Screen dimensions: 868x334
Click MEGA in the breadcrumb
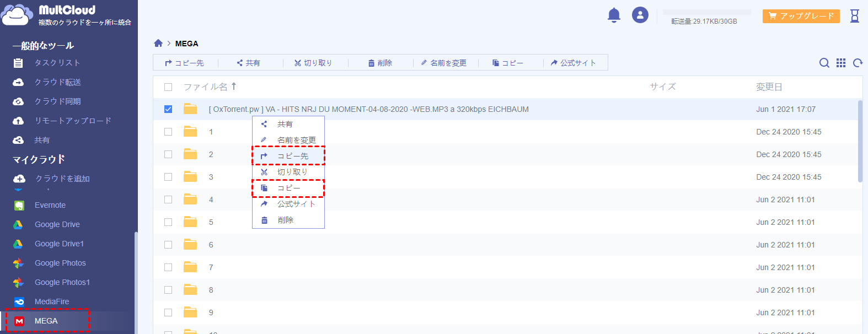186,44
